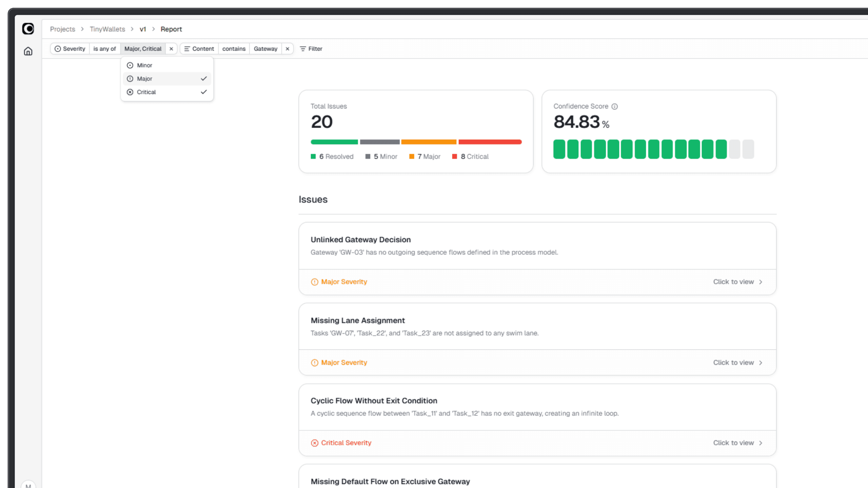Click the Critical Severity icon on Cyclic Flow issue

[315, 443]
